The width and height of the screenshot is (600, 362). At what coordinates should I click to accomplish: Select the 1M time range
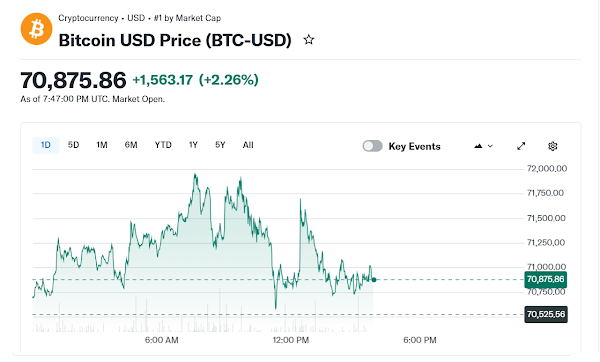coord(102,145)
